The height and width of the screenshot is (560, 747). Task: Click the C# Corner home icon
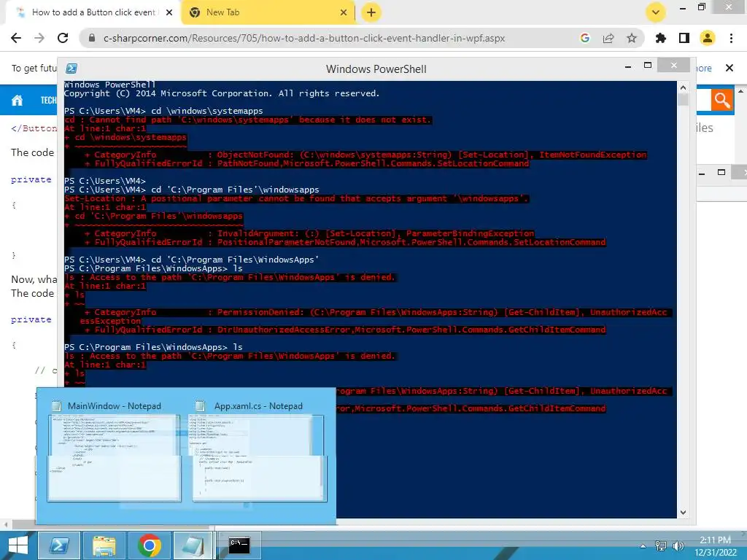pos(18,100)
